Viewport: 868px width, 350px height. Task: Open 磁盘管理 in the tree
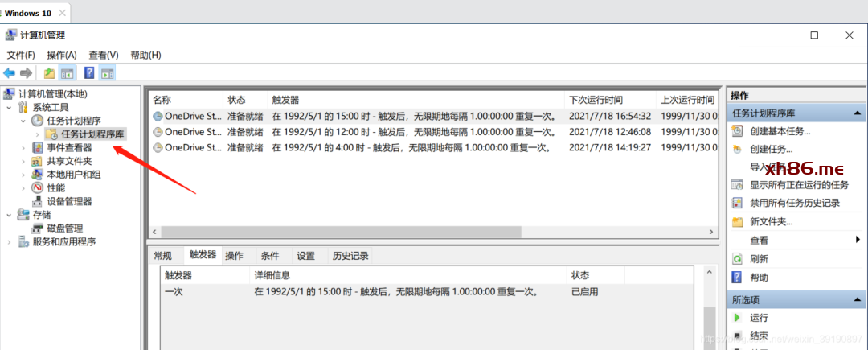click(x=65, y=229)
